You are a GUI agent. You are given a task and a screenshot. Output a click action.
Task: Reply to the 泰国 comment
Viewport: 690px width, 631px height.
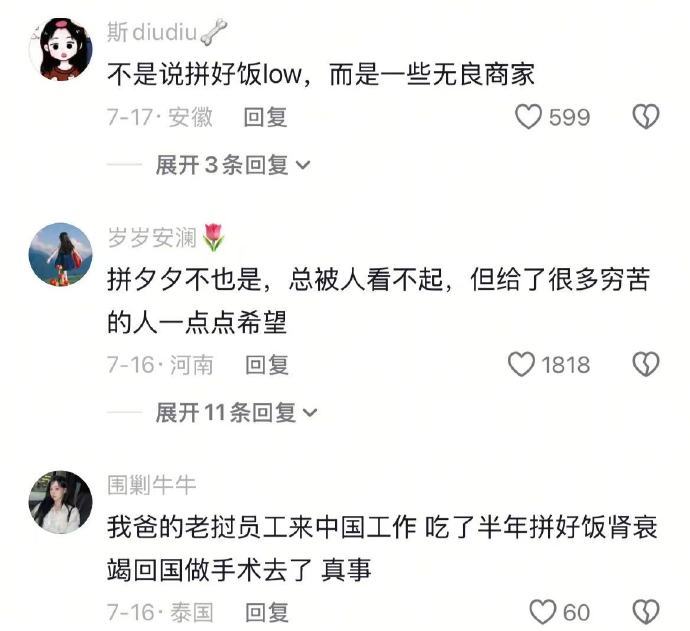267,613
